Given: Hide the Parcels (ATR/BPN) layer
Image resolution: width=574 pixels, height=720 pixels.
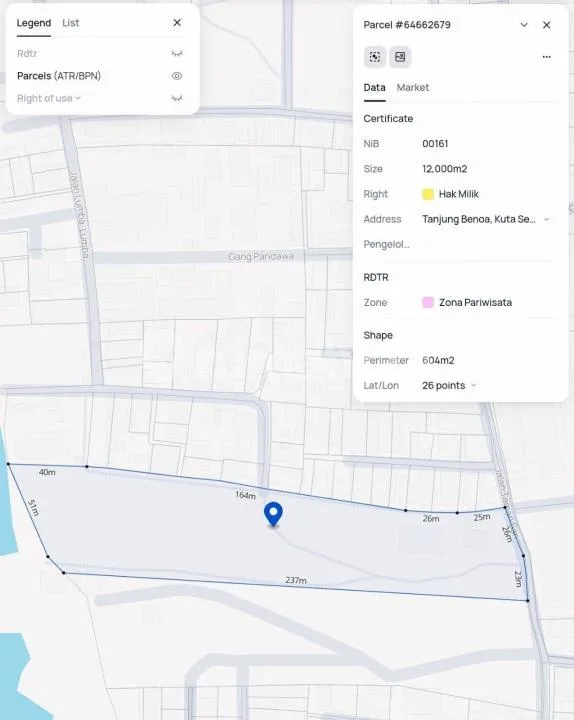Looking at the screenshot, I should 177,76.
